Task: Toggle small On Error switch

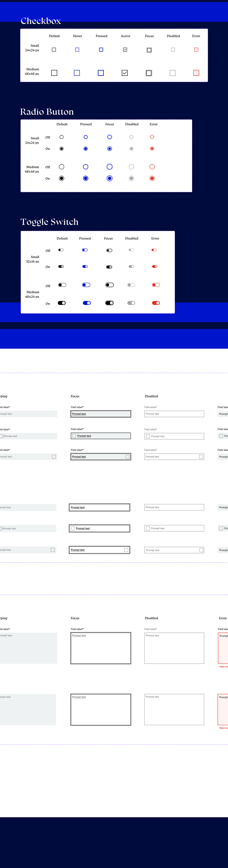Action: (155, 267)
